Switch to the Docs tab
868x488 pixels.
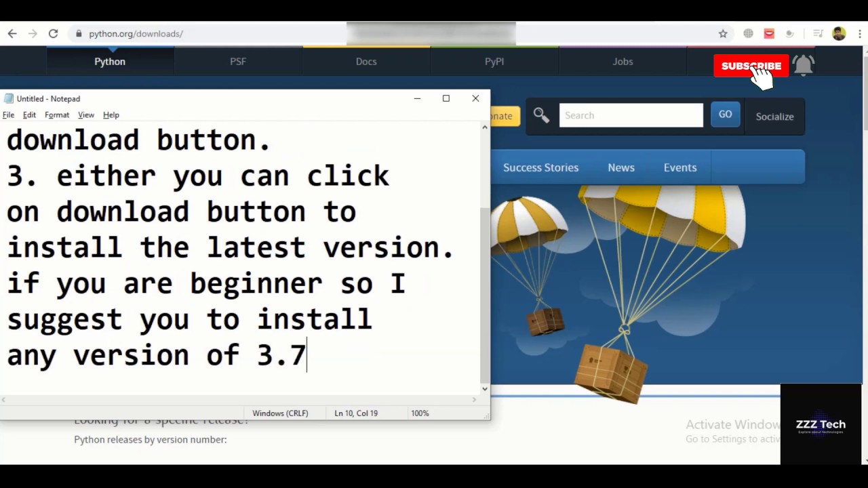point(366,62)
